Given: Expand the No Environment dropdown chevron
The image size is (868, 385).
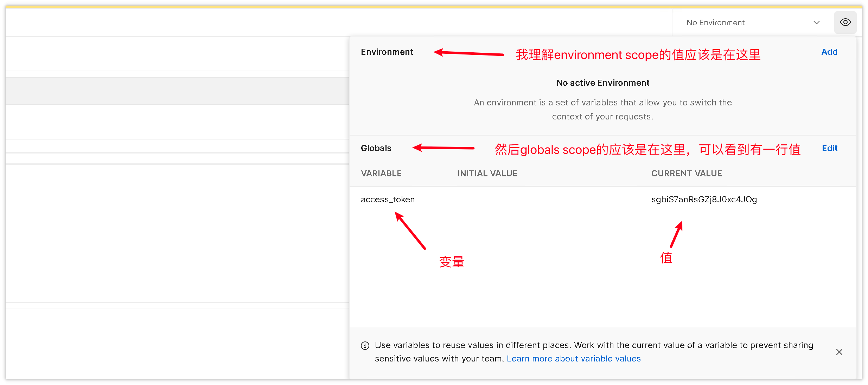Looking at the screenshot, I should (x=816, y=22).
